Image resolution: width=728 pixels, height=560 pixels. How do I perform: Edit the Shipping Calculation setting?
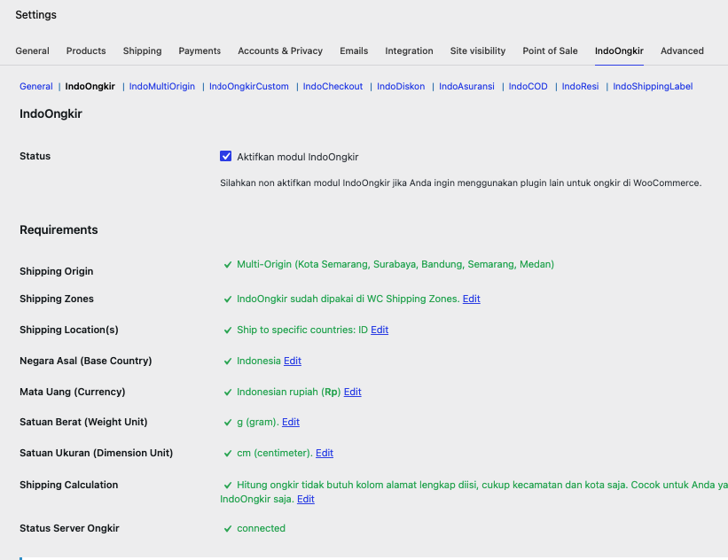[x=306, y=499]
